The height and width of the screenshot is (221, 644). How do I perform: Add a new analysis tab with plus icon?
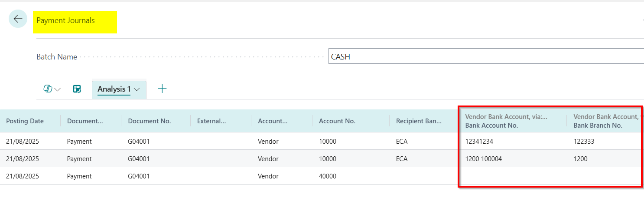point(162,89)
